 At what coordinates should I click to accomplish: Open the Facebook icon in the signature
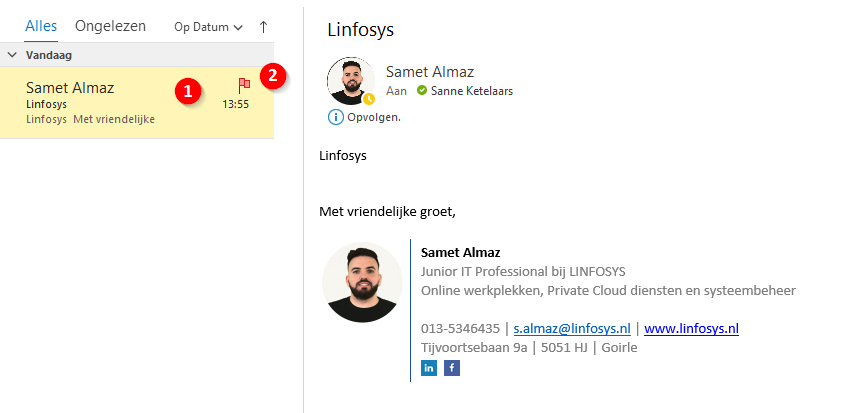451,368
